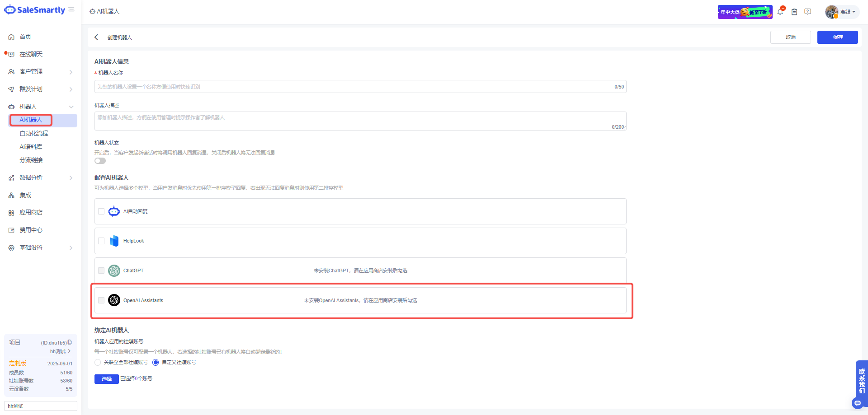Check the HelpLook checkbox
This screenshot has width=868, height=415.
(x=101, y=241)
